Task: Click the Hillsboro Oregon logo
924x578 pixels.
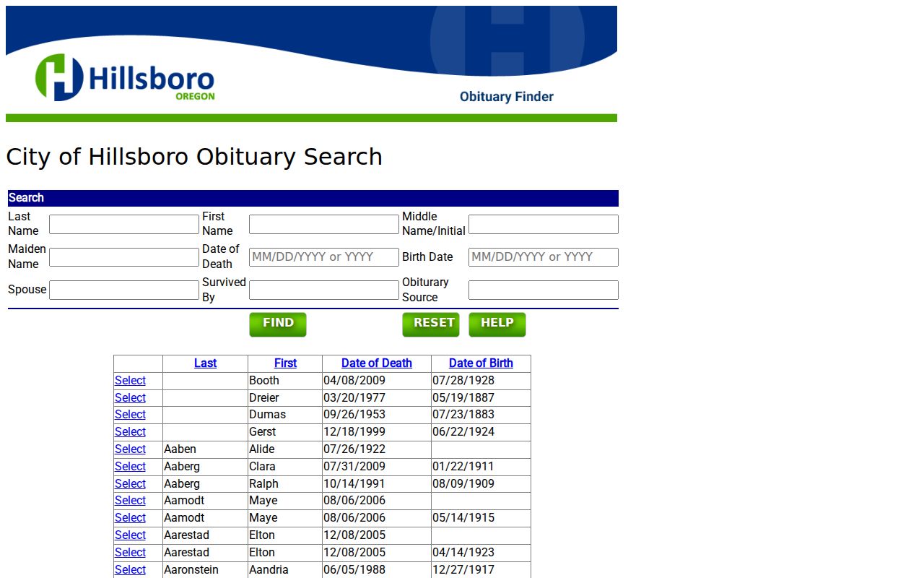Action: point(125,77)
